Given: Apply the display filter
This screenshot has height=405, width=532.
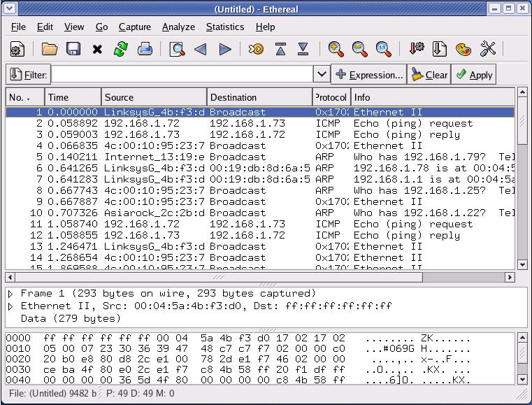Looking at the screenshot, I should (x=474, y=74).
